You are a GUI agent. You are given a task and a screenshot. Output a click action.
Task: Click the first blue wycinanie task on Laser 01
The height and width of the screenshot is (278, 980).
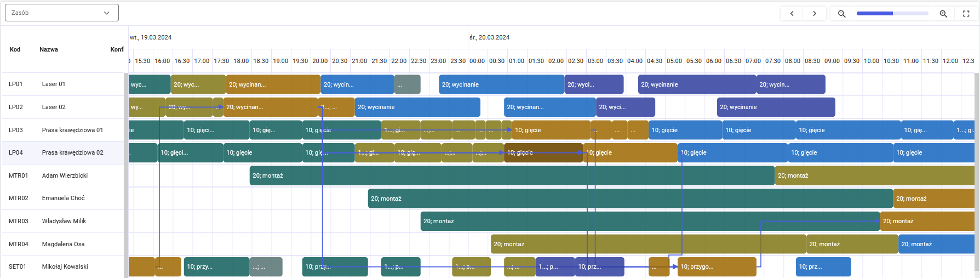click(357, 84)
